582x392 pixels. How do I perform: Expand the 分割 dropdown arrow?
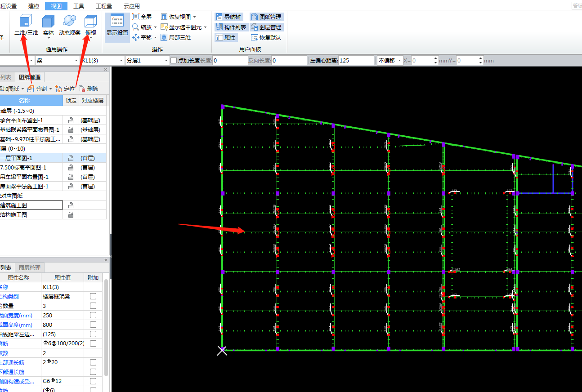tap(50, 89)
